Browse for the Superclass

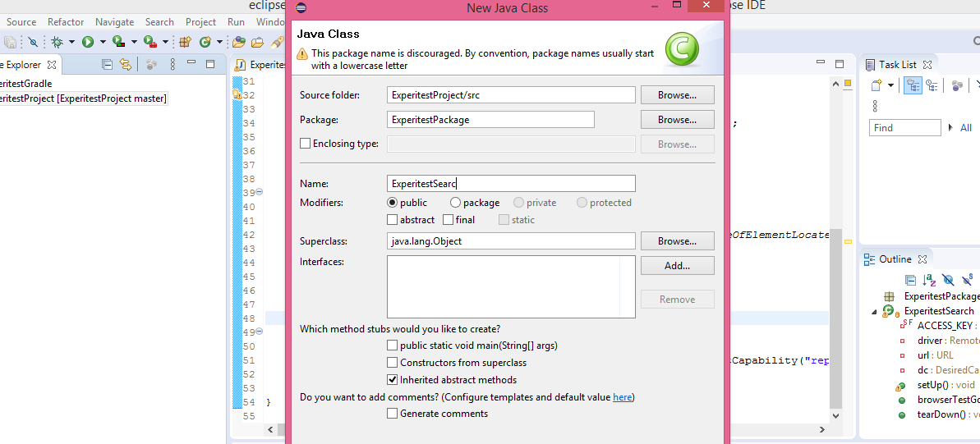(677, 241)
